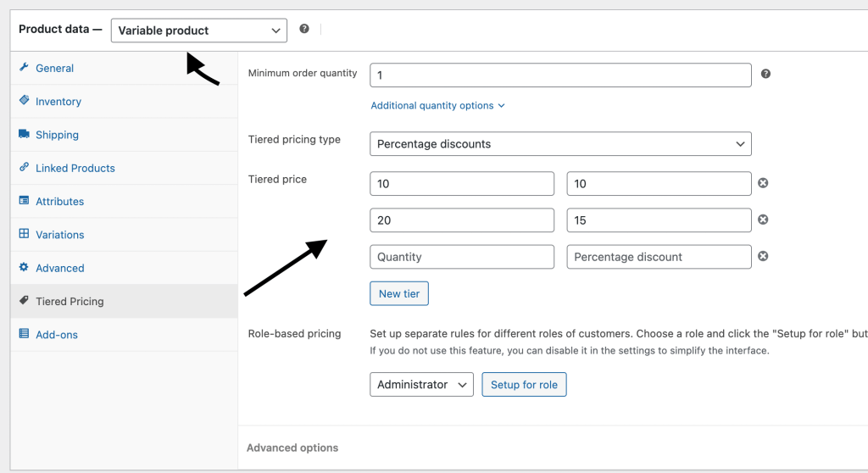Click the empty Percentage discount field

pos(659,257)
